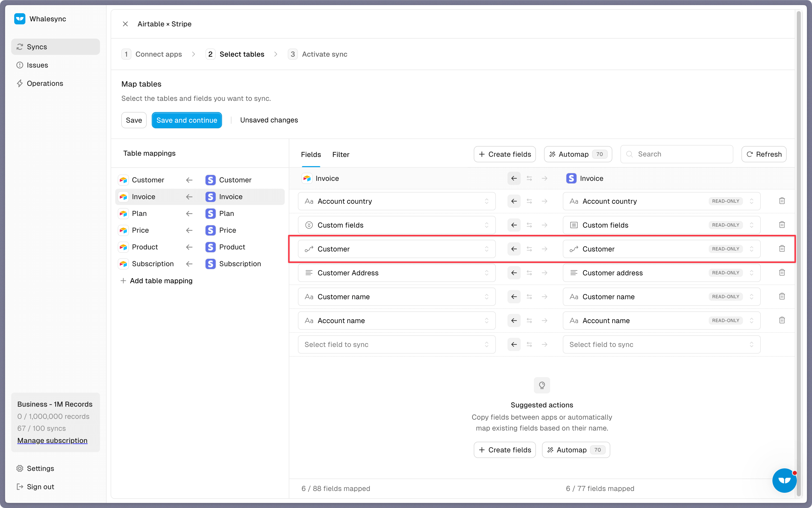
Task: Refresh the fields list
Action: click(x=764, y=154)
